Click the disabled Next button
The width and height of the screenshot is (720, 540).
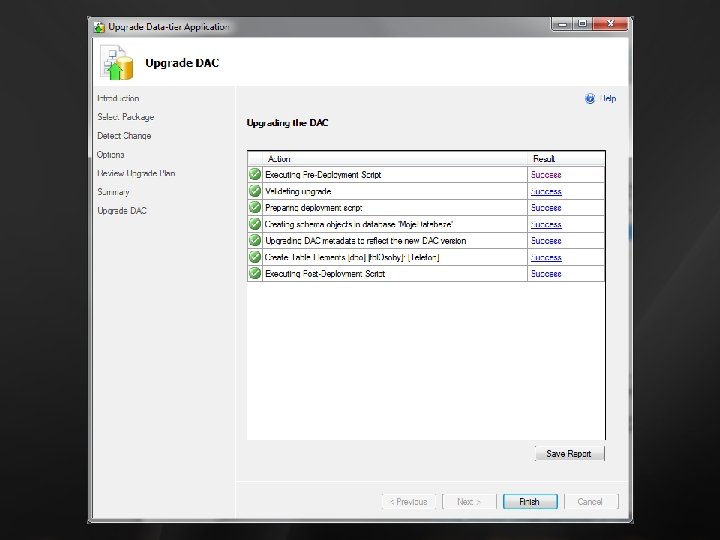469,501
